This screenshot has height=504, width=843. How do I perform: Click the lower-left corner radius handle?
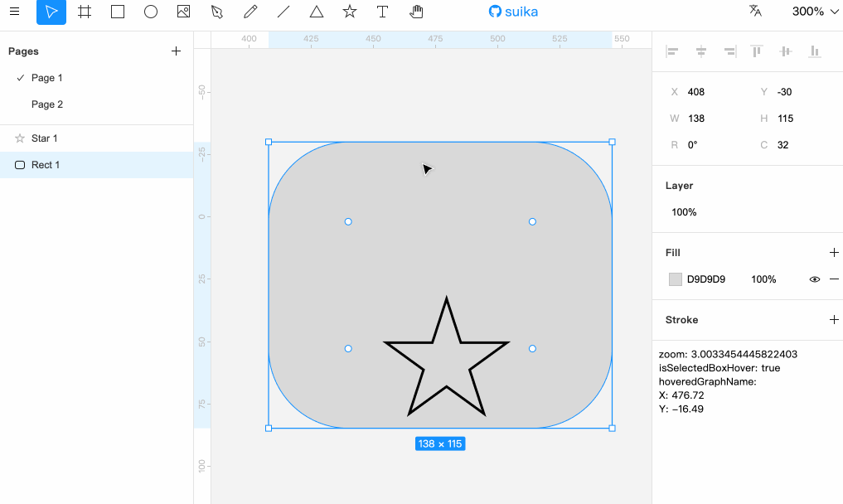pos(348,348)
